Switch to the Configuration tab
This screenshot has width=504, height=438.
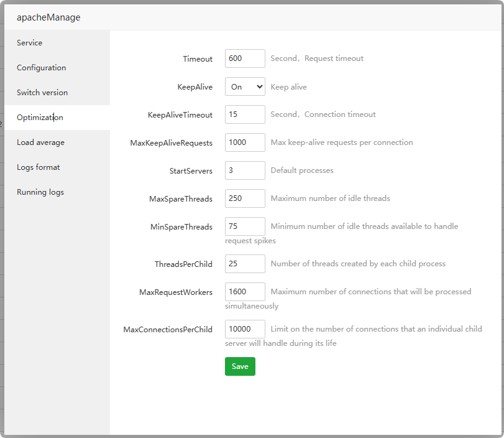pos(41,68)
